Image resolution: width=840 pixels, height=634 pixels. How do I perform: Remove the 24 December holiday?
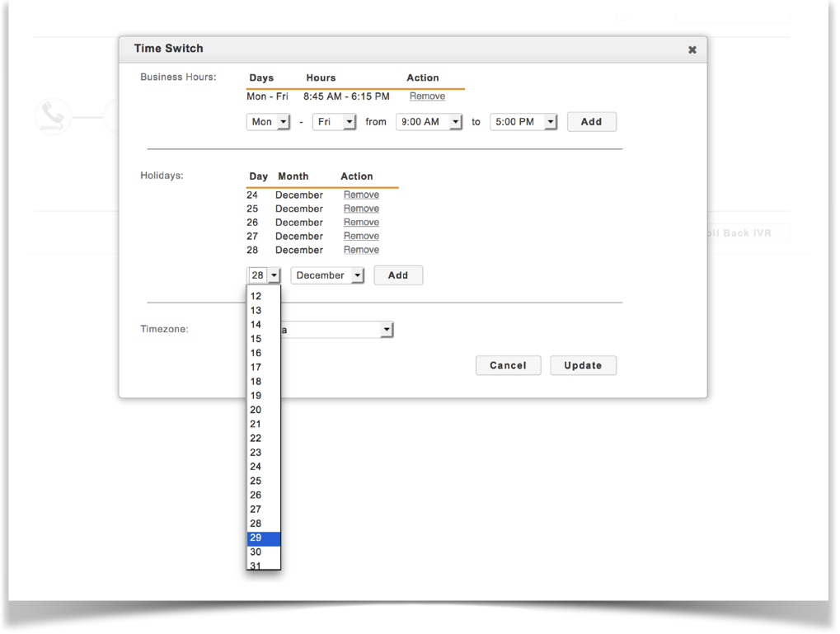tap(361, 195)
